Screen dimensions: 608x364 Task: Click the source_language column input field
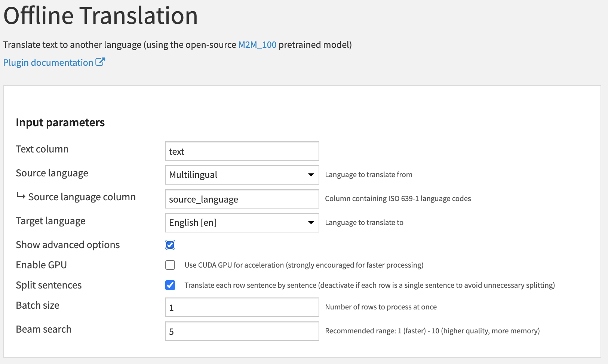pos(242,199)
